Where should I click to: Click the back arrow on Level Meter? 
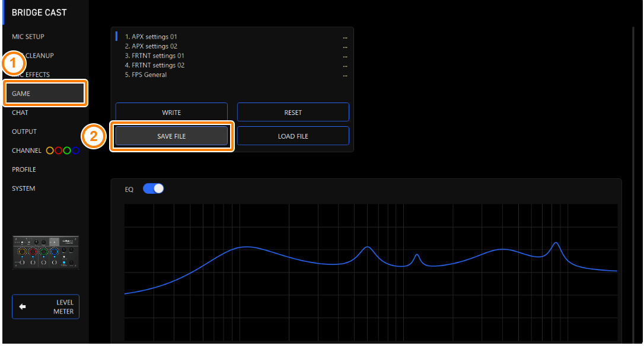pos(23,307)
